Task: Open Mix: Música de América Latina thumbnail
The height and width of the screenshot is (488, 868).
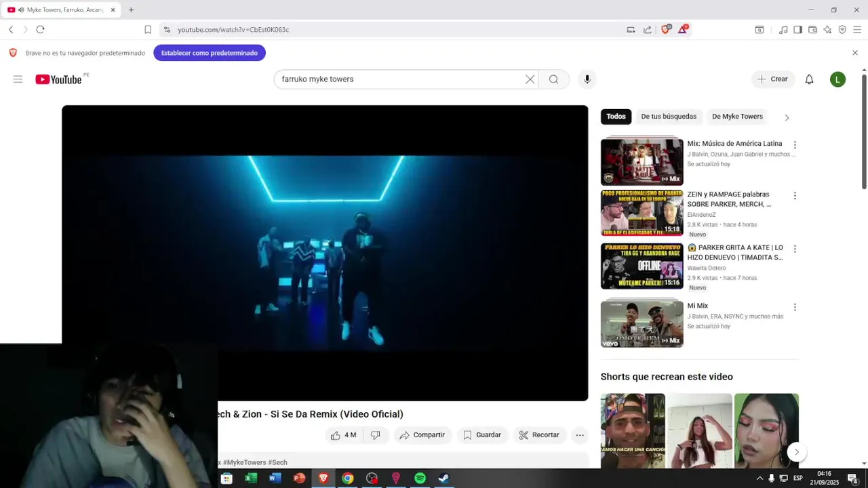Action: [x=642, y=161]
